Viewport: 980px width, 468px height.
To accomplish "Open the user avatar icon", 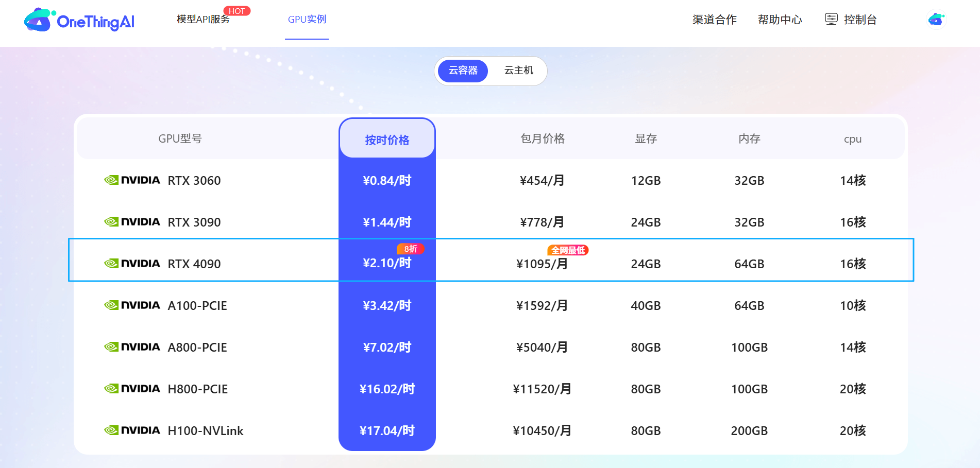I will pyautogui.click(x=936, y=20).
